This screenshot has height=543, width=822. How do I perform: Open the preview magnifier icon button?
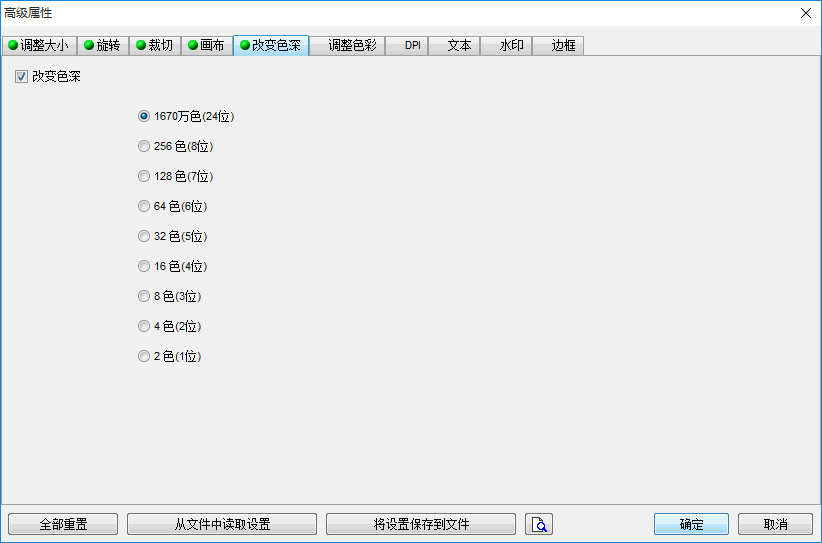[x=539, y=524]
